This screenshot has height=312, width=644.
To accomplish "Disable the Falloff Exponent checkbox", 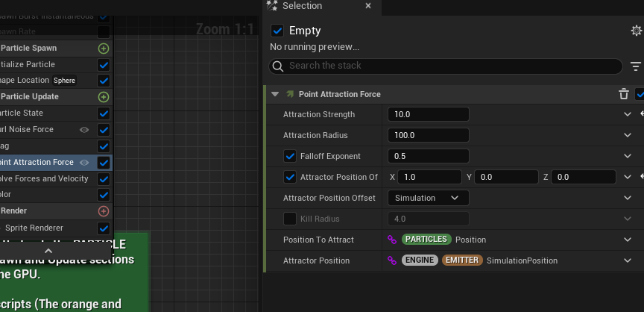I will point(291,156).
